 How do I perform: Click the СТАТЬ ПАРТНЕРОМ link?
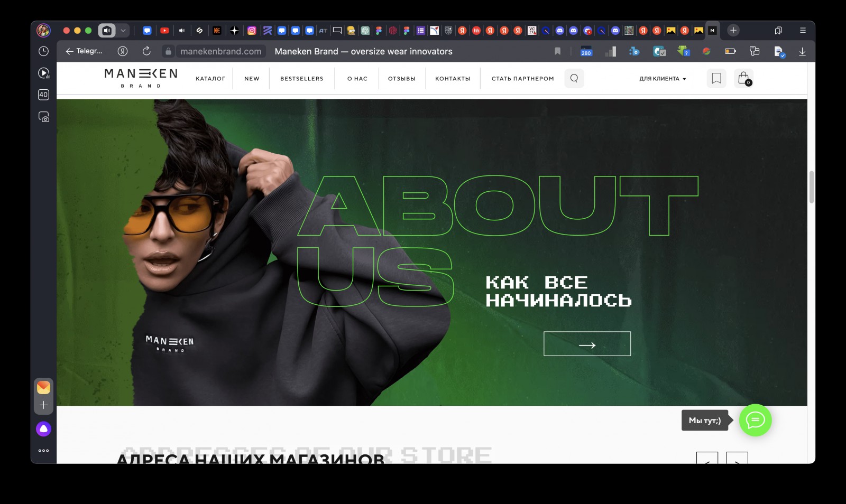pyautogui.click(x=523, y=79)
